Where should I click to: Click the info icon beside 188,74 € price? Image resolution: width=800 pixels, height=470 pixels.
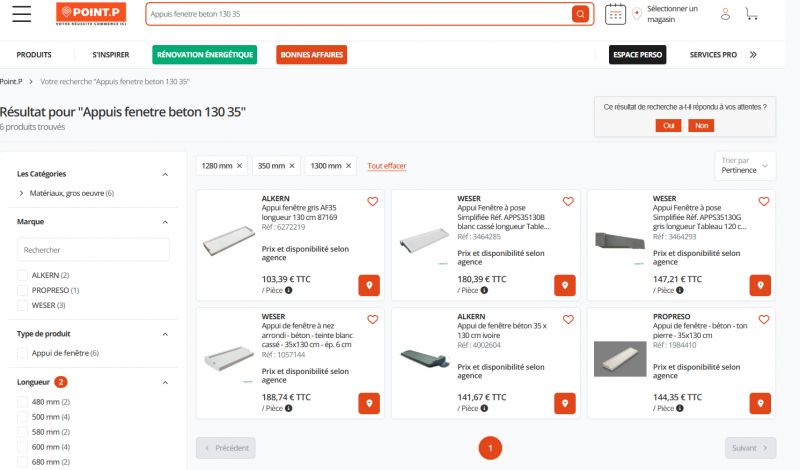tap(289, 410)
